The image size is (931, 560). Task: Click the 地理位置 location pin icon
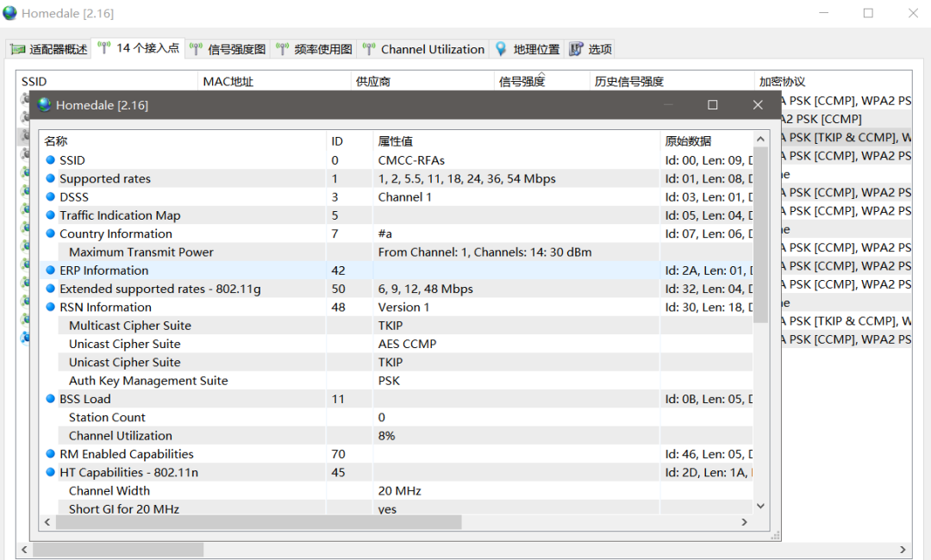(x=501, y=49)
